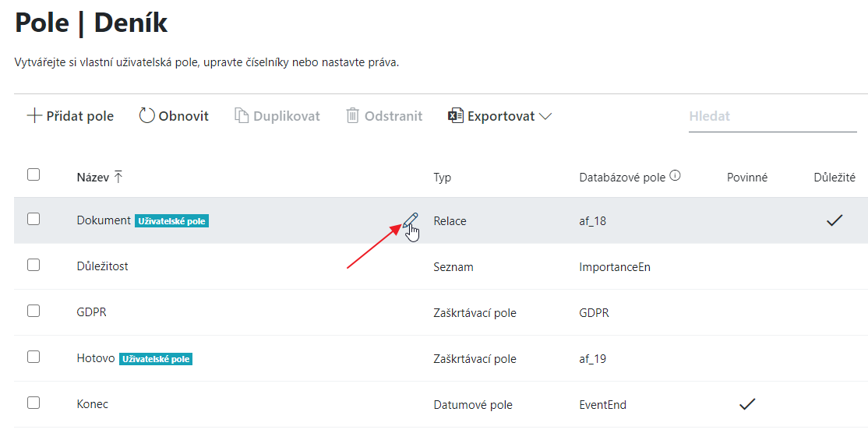Image resolution: width=868 pixels, height=433 pixels.
Task: Select the Důležitost field row
Action: click(441, 266)
